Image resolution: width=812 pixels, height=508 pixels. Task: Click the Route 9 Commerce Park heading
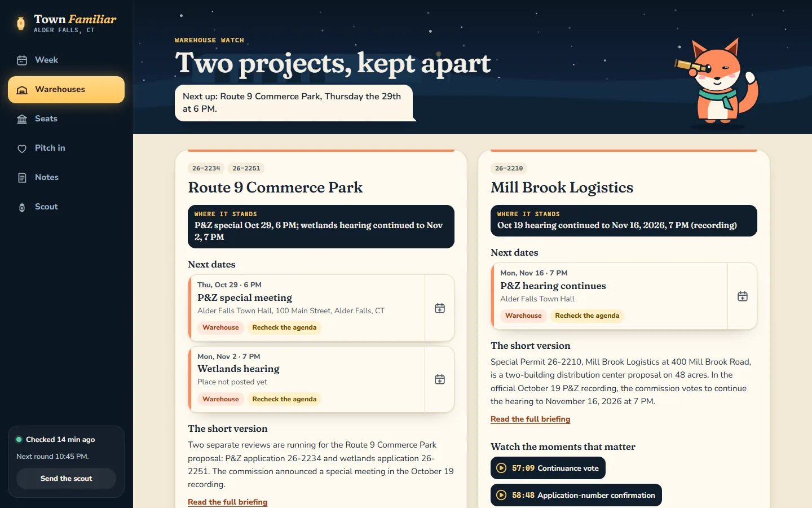tap(275, 187)
